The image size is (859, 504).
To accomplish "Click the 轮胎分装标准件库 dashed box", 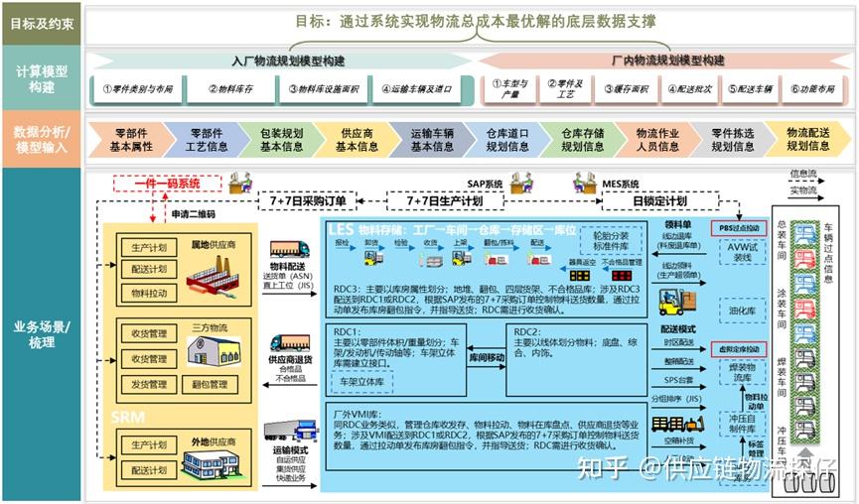I will click(611, 241).
